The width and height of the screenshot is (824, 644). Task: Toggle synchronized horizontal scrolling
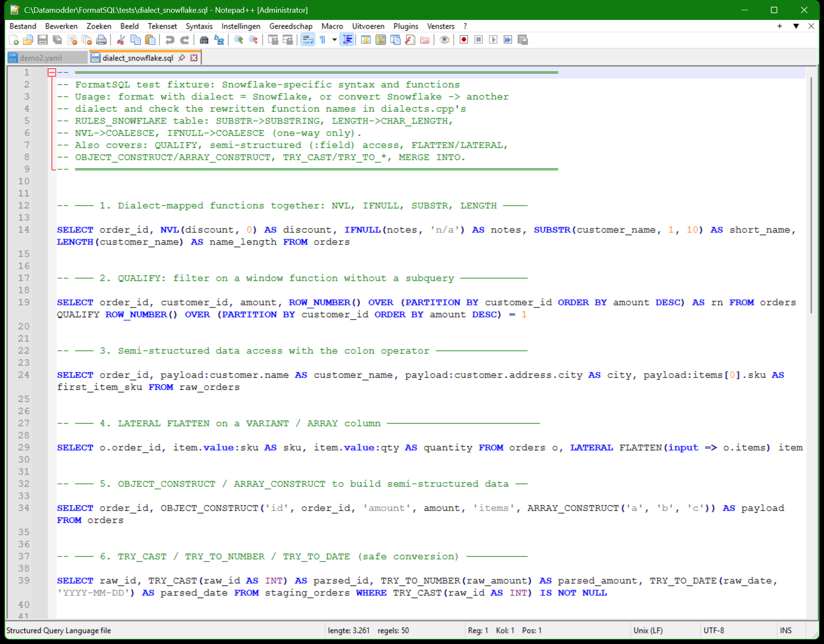[288, 40]
